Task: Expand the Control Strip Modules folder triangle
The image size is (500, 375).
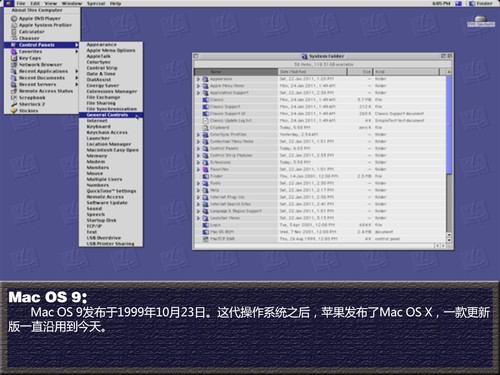Action: (x=198, y=155)
